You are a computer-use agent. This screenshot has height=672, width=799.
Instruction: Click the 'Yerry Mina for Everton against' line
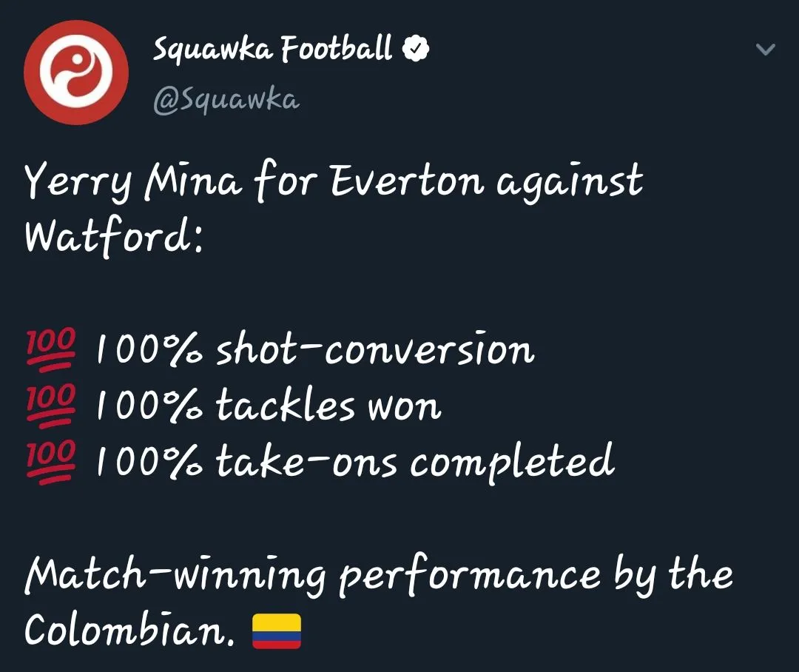[334, 182]
